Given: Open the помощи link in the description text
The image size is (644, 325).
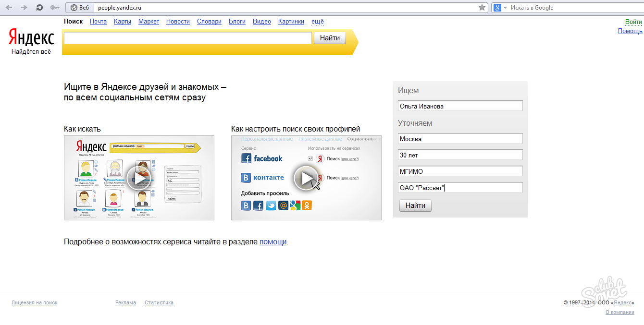Looking at the screenshot, I should [x=272, y=242].
